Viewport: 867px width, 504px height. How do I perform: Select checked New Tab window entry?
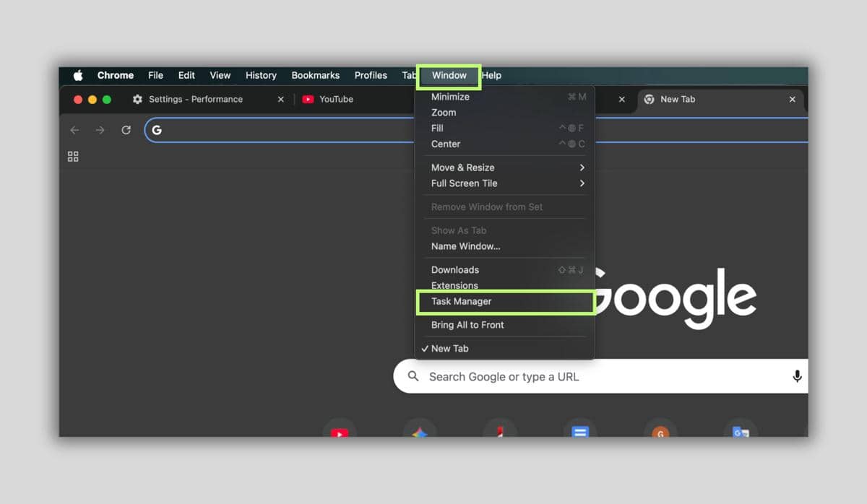coord(504,349)
